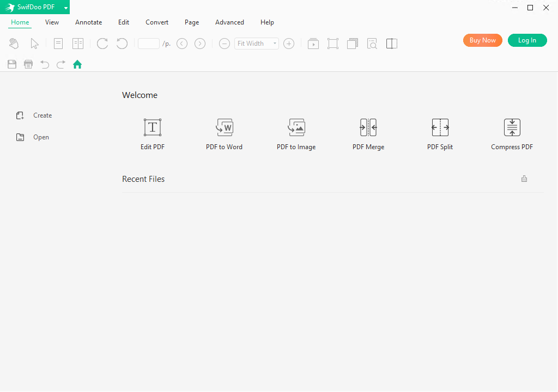Click the green Log In button
This screenshot has height=392, width=558.
(527, 40)
